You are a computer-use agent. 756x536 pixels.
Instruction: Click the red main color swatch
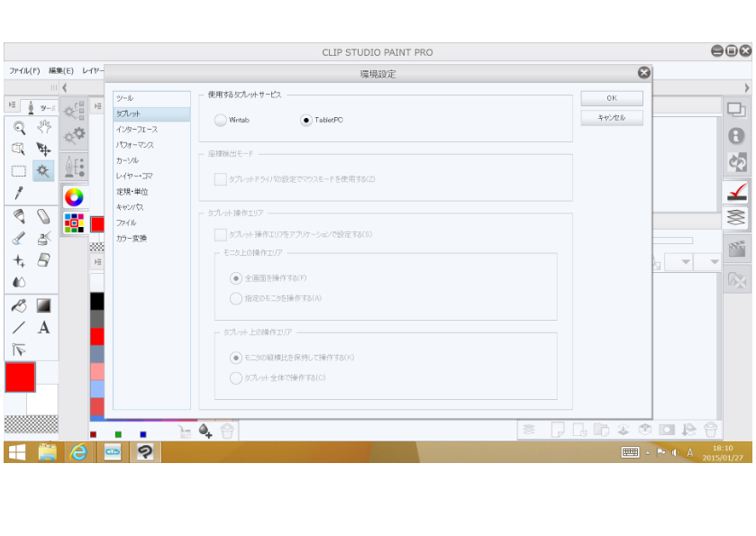pyautogui.click(x=20, y=377)
